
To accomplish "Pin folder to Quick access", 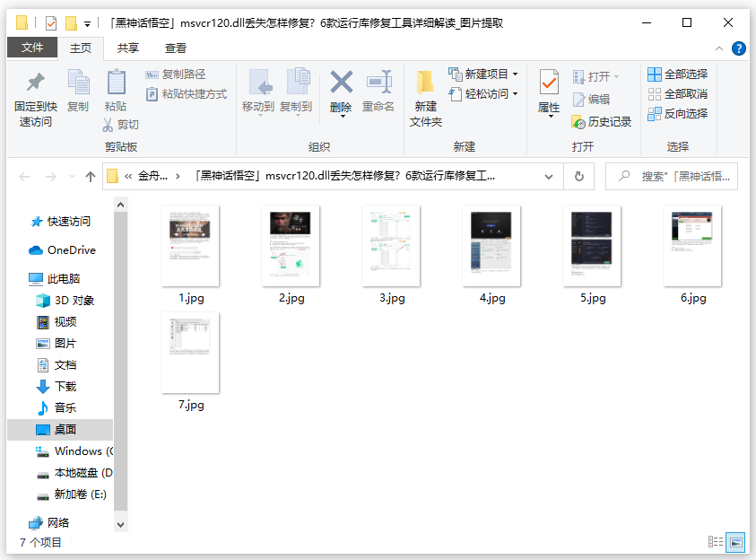I will tap(35, 100).
